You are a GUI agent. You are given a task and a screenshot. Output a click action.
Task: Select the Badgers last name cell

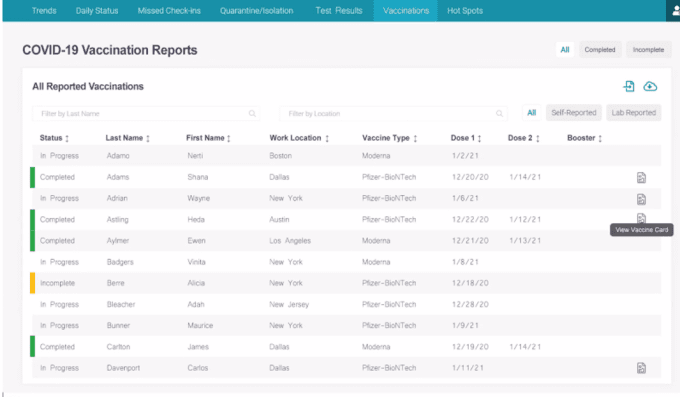point(120,262)
